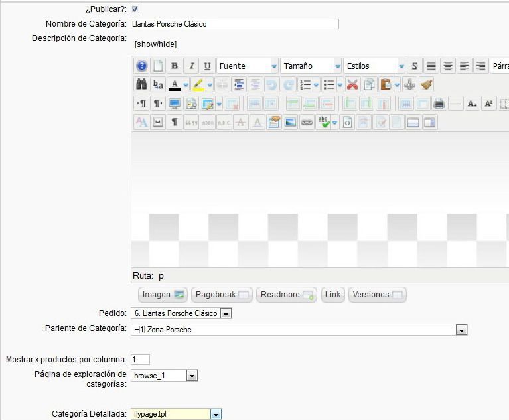Click inside the description editor area
Viewport: 509px width, 420px height.
[320, 200]
